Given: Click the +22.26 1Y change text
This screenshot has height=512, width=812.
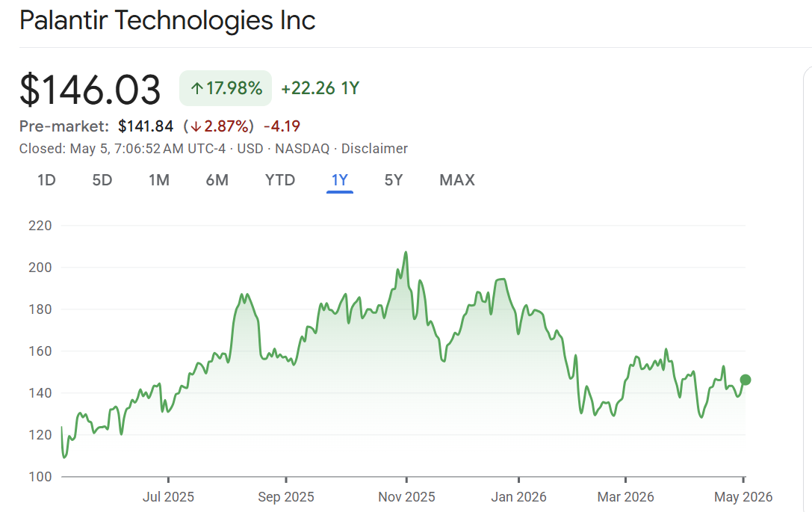Looking at the screenshot, I should point(320,88).
